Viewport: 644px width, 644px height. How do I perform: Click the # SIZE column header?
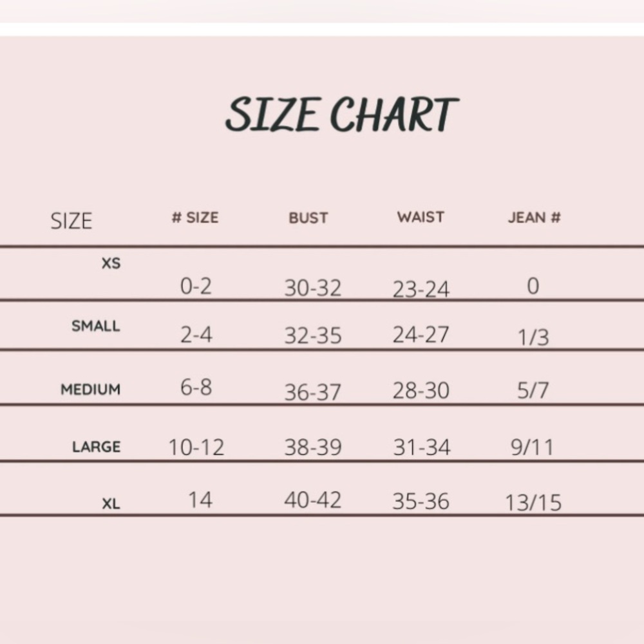[x=195, y=218]
